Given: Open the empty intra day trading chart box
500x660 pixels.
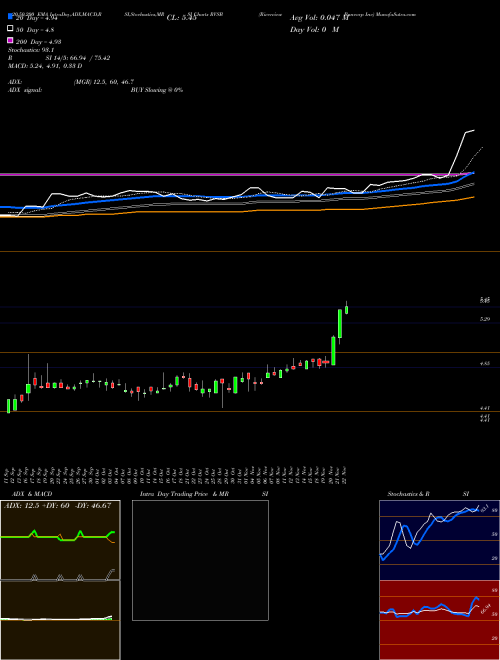Looking at the screenshot, I should pyautogui.click(x=200, y=560).
